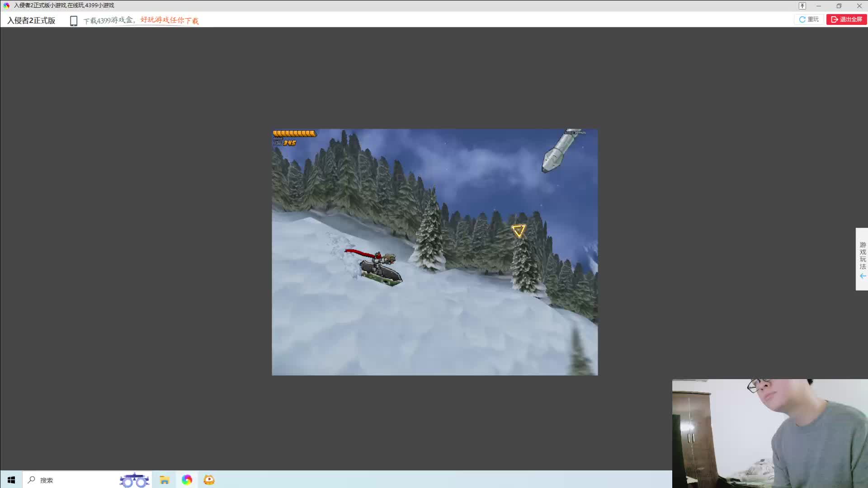Click the mobile phone download icon
The height and width of the screenshot is (488, 868).
74,21
